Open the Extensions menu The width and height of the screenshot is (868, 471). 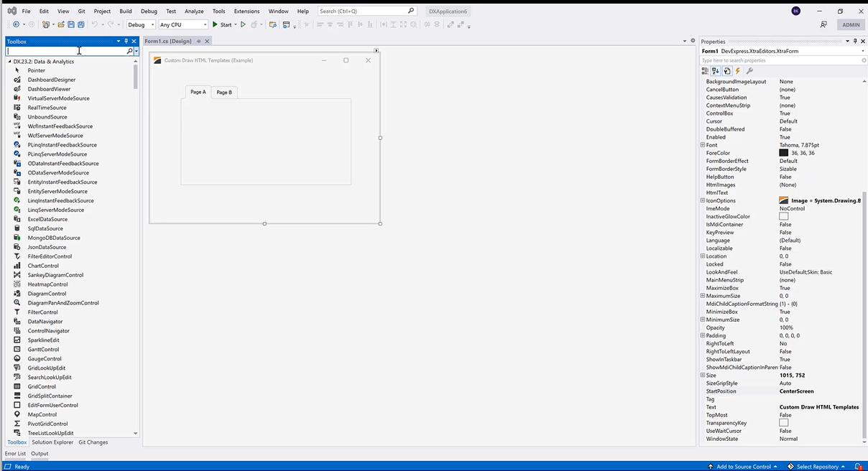tap(246, 11)
